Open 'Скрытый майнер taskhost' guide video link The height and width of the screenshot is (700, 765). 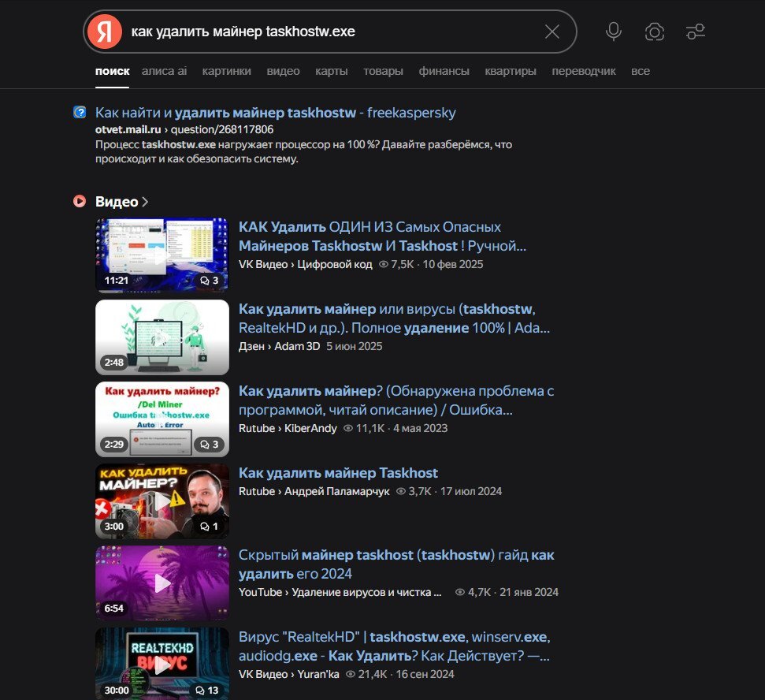396,564
